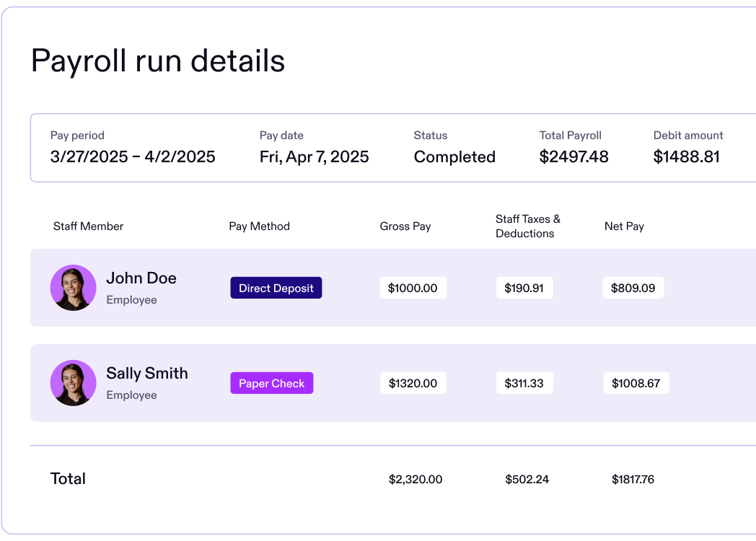The width and height of the screenshot is (756, 541).
Task: Click the Status label
Action: [x=431, y=136]
